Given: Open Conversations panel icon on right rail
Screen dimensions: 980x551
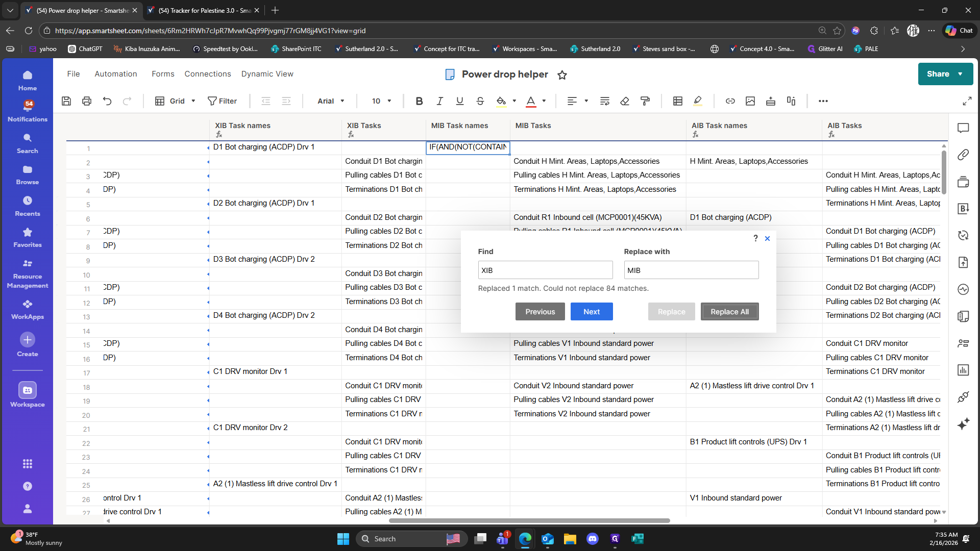Looking at the screenshot, I should (x=963, y=128).
